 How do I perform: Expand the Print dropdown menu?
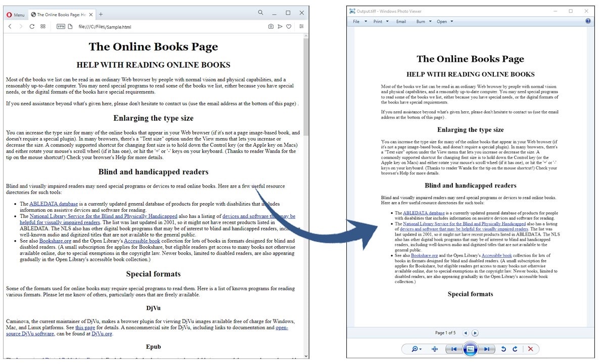[x=381, y=22]
